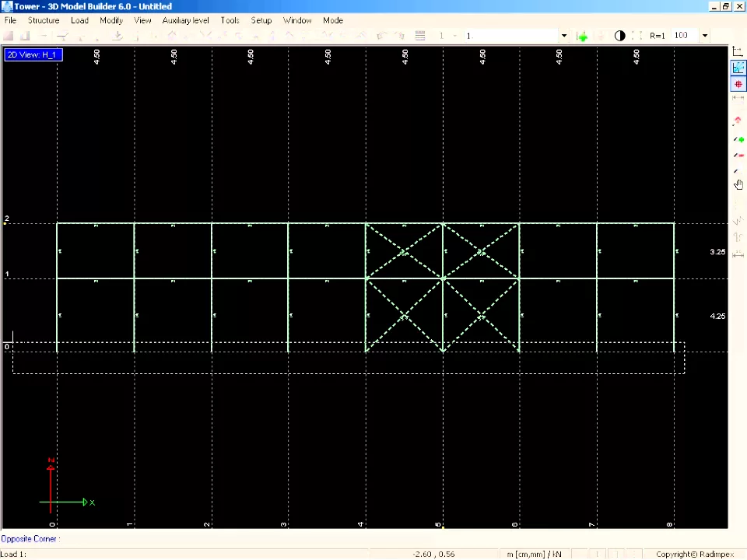Click the faded new document icon in toolbar
The image size is (747, 560).
[8, 36]
